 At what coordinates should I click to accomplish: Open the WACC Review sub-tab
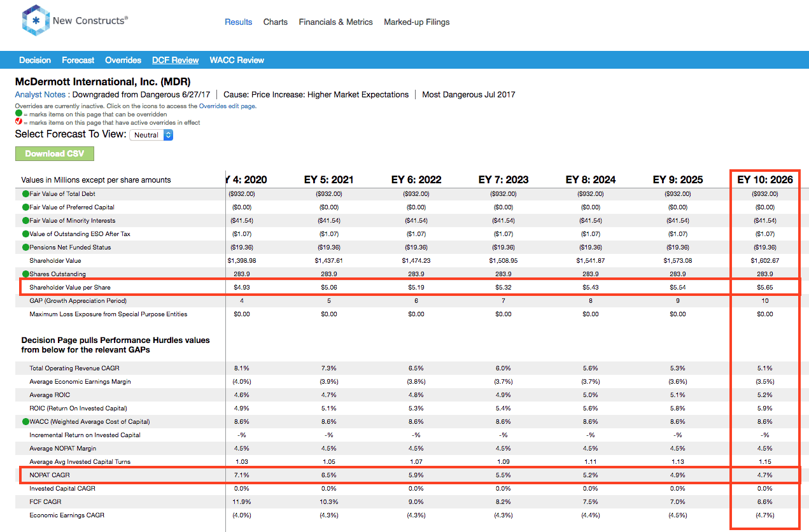pyautogui.click(x=237, y=60)
